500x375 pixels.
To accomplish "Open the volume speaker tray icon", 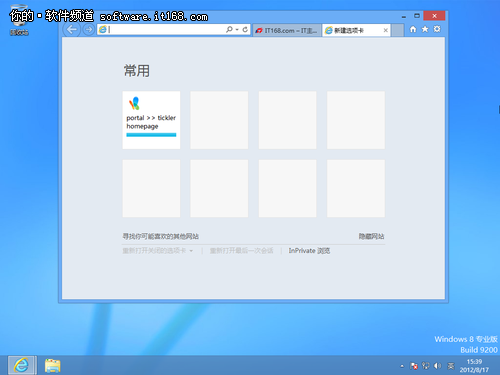I will (437, 366).
